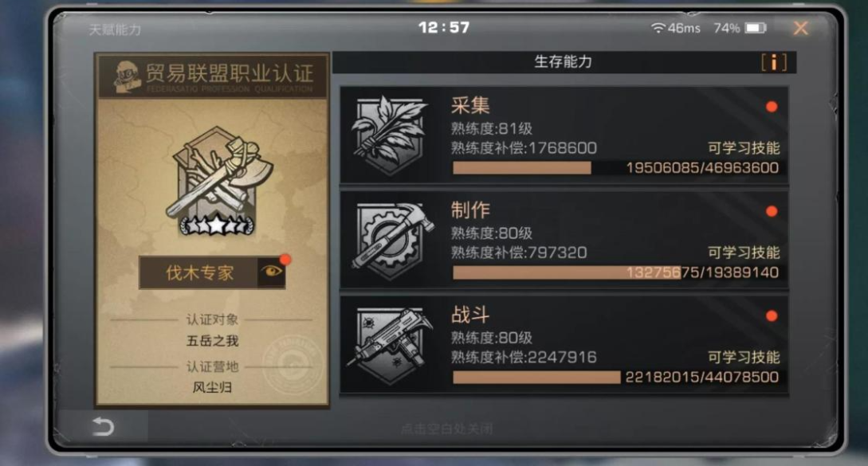
Task: Tap the battery 74% indicator
Action: point(740,28)
